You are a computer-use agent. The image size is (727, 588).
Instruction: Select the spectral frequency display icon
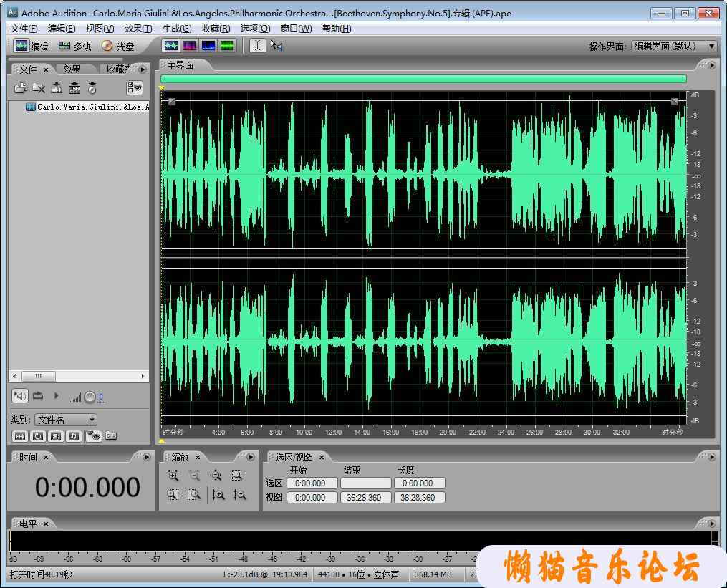[x=190, y=45]
